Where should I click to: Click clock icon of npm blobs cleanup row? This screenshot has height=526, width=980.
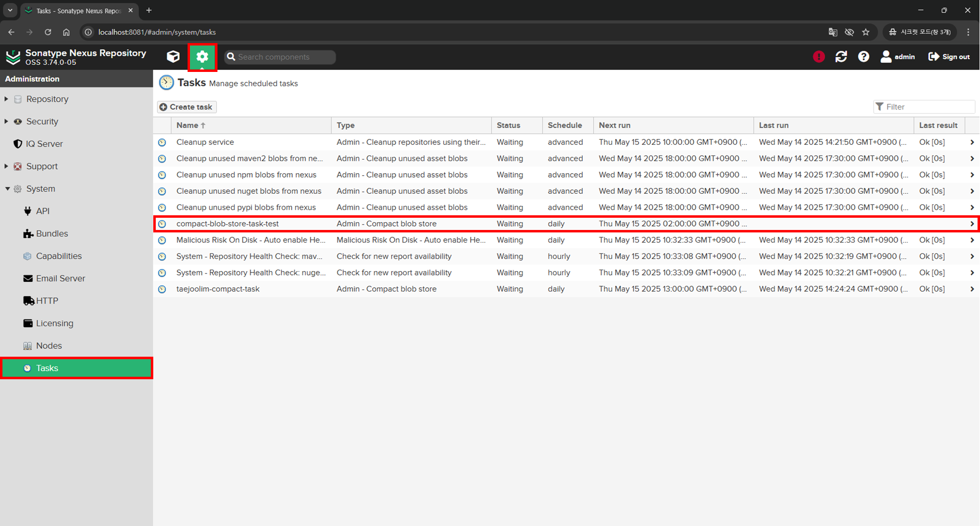162,175
